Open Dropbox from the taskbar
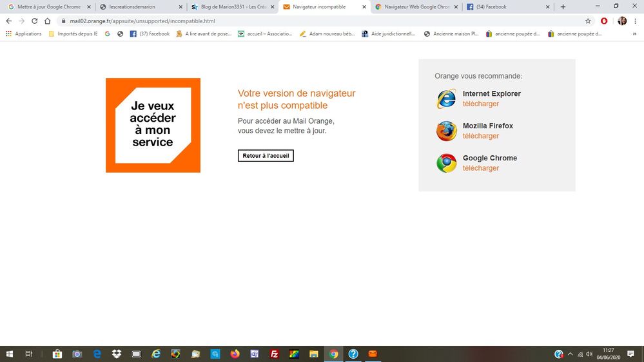The height and width of the screenshot is (362, 644). (117, 354)
